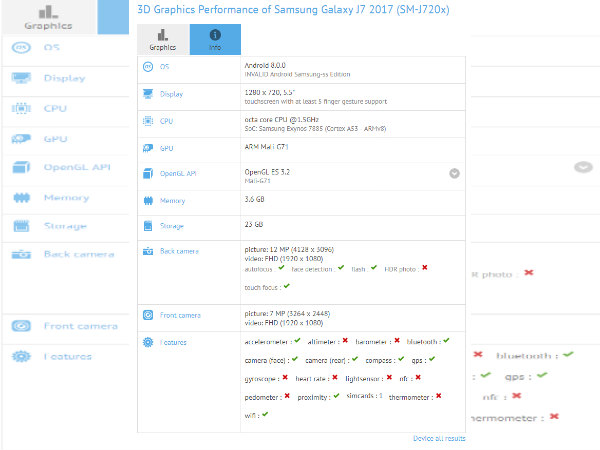The width and height of the screenshot is (600, 450).
Task: Click the altimeter red cross
Action: 345,340
